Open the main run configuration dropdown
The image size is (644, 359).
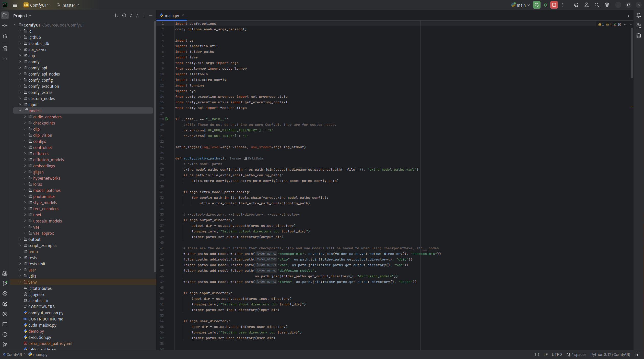520,5
